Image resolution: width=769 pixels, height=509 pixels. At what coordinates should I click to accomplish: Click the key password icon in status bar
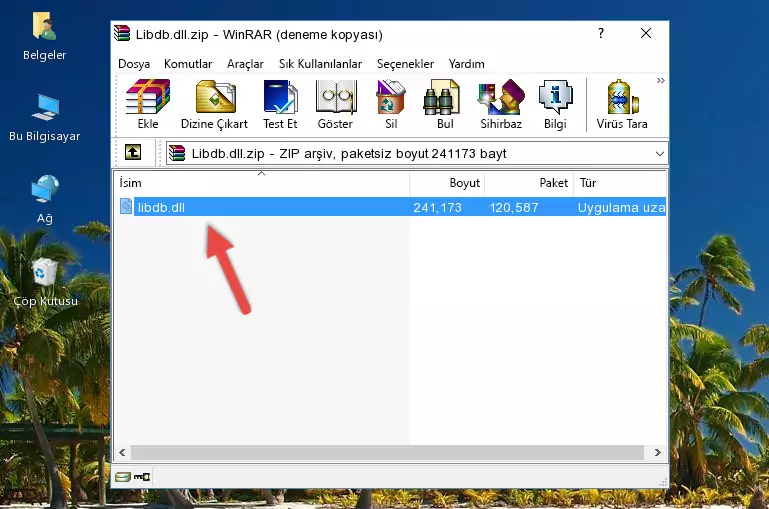(142, 476)
